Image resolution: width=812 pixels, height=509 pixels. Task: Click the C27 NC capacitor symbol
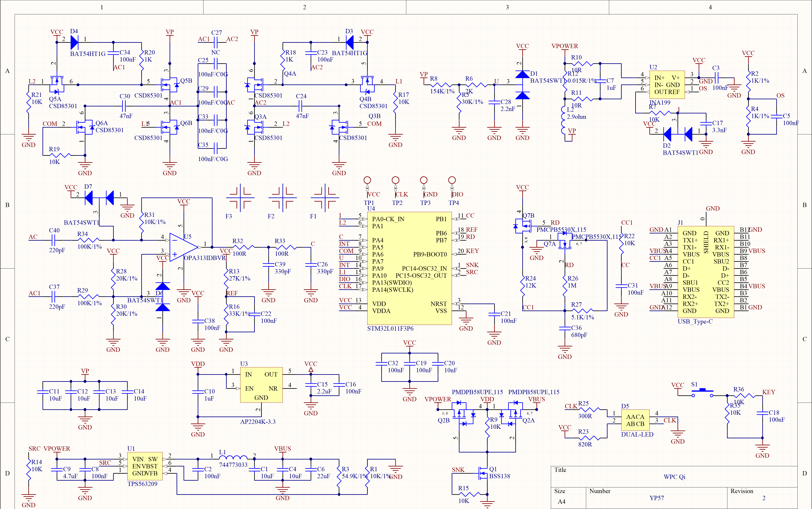click(x=216, y=42)
